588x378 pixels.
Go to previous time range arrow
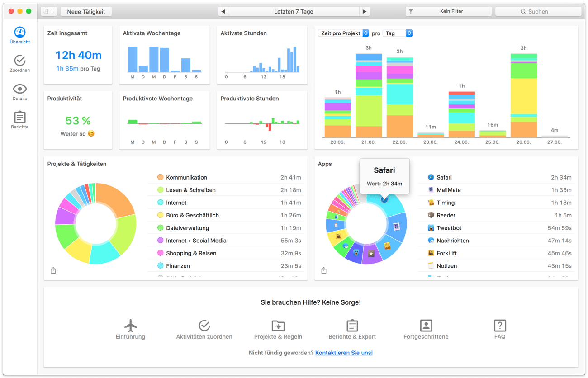click(223, 11)
